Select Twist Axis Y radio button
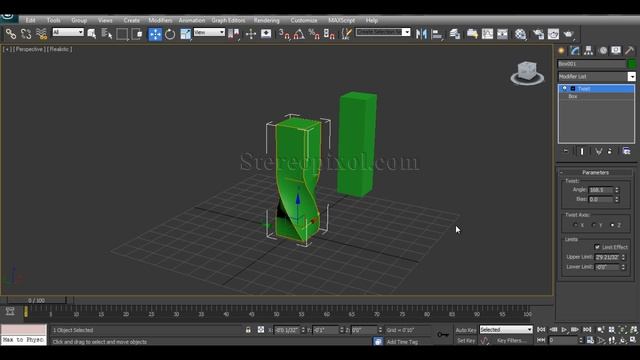 594,225
